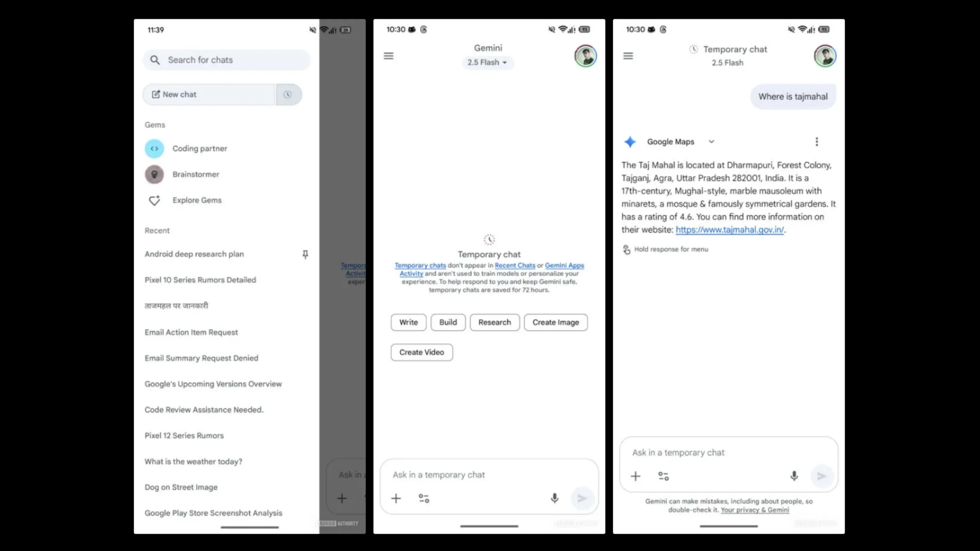Click the battery icon in the left screen status bar
This screenshot has height=551, width=980.
click(x=345, y=30)
